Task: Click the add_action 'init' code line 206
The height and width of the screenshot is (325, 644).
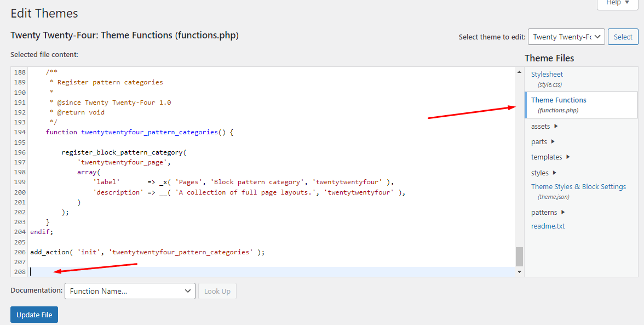Action: pyautogui.click(x=147, y=252)
